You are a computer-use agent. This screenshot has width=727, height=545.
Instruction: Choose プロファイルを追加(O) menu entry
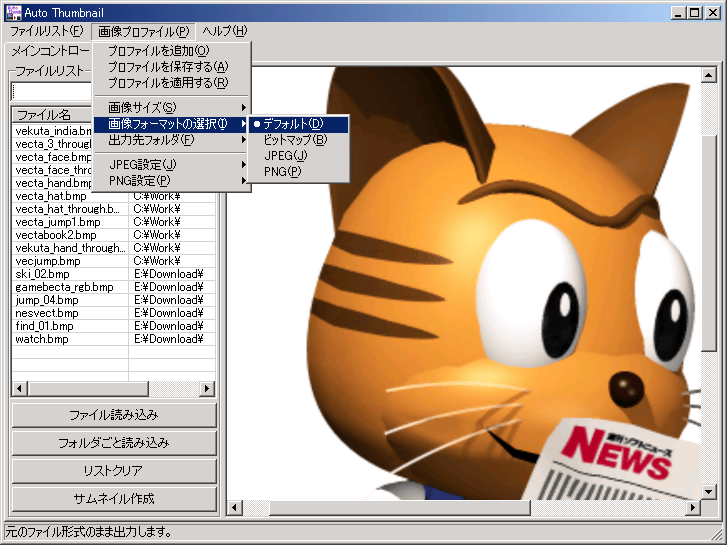pyautogui.click(x=172, y=51)
